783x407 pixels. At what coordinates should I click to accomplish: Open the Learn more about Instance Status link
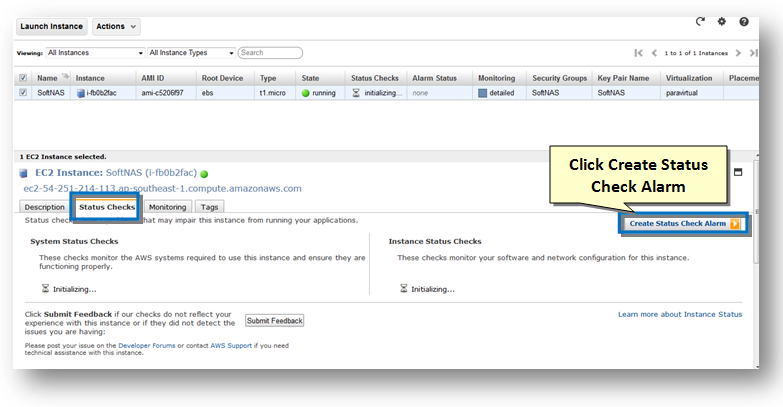[679, 314]
